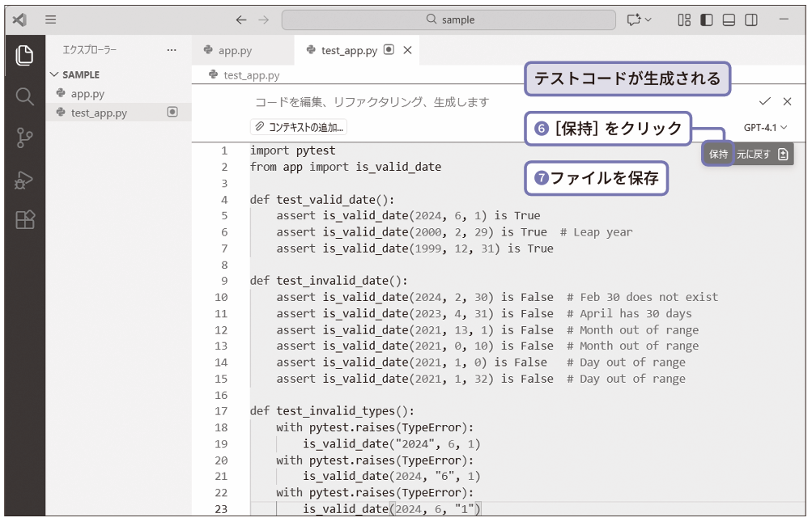This screenshot has height=522, width=812.
Task: Click line number 1 in the gutter
Action: [224, 151]
